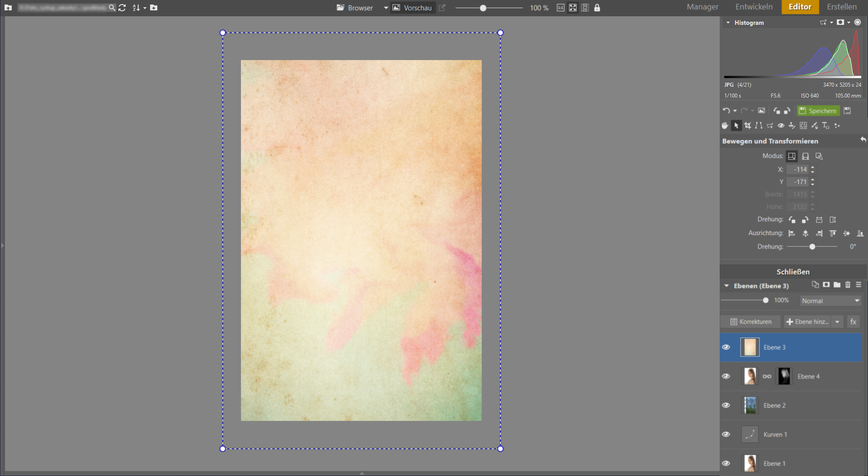Hide the Ebene 3 layer

coord(726,347)
